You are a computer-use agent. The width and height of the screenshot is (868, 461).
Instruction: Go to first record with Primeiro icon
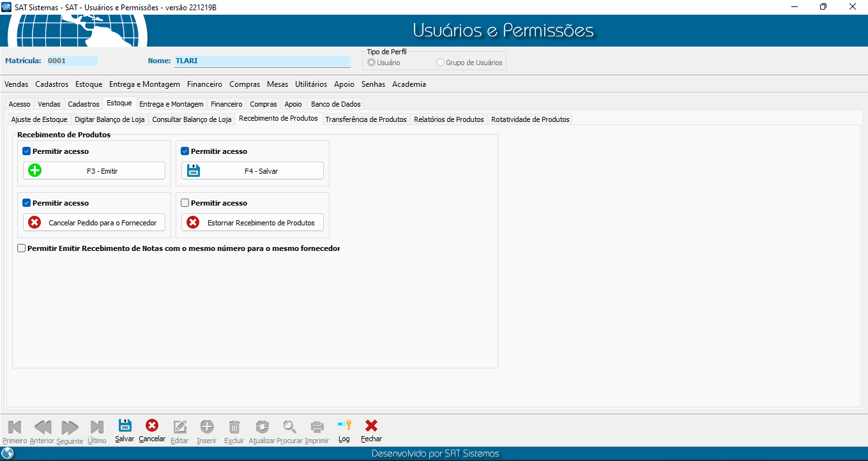15,427
